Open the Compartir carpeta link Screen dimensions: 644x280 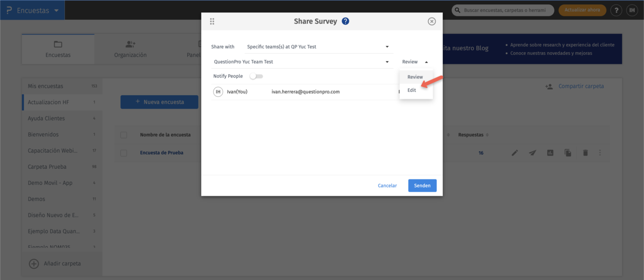(581, 86)
